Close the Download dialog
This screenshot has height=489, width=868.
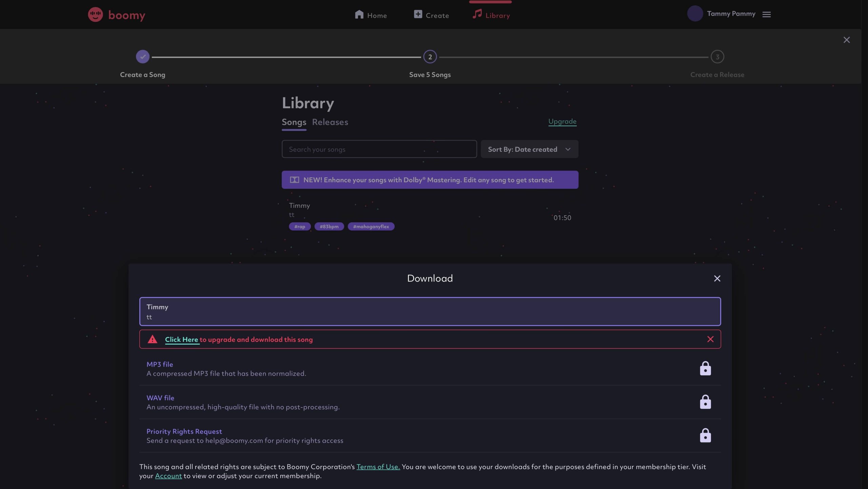pyautogui.click(x=717, y=278)
